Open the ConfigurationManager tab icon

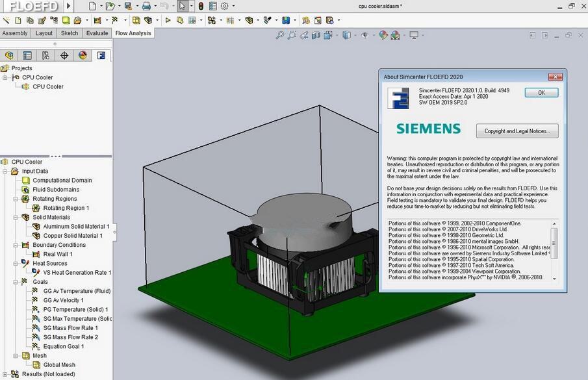45,55
